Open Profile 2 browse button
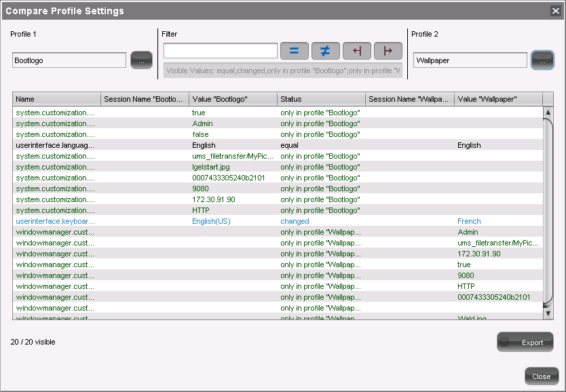566x392 pixels. point(542,60)
